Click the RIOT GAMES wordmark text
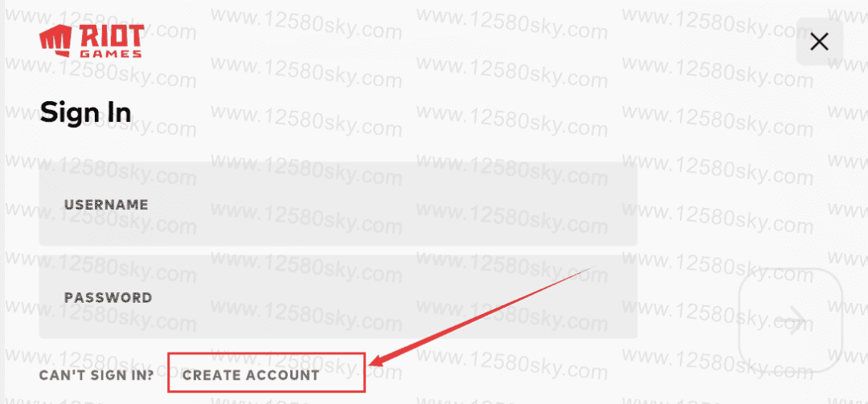The image size is (868, 404). pos(109,41)
